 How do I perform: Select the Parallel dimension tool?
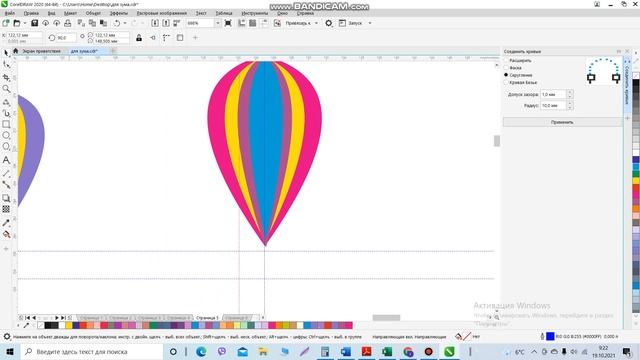tap(6, 173)
